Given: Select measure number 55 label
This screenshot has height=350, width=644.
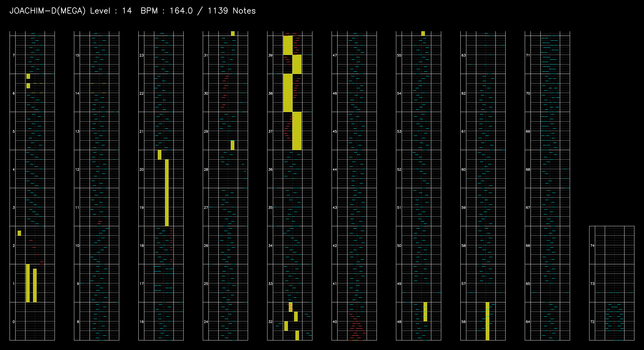Looking at the screenshot, I should (399, 55).
